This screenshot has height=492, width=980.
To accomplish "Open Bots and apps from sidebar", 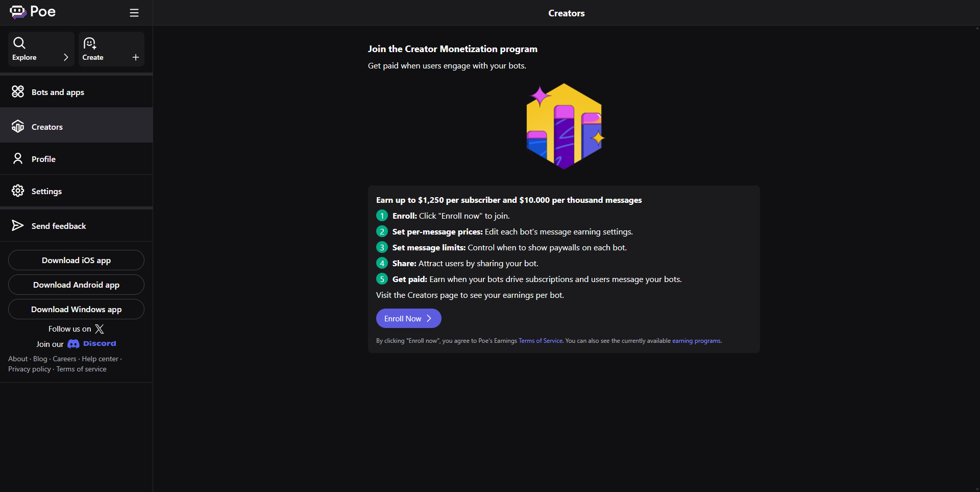I will pos(58,92).
